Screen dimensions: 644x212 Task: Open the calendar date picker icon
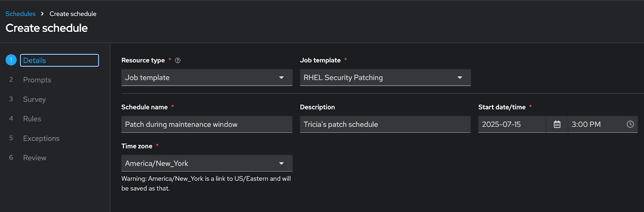pos(557,125)
